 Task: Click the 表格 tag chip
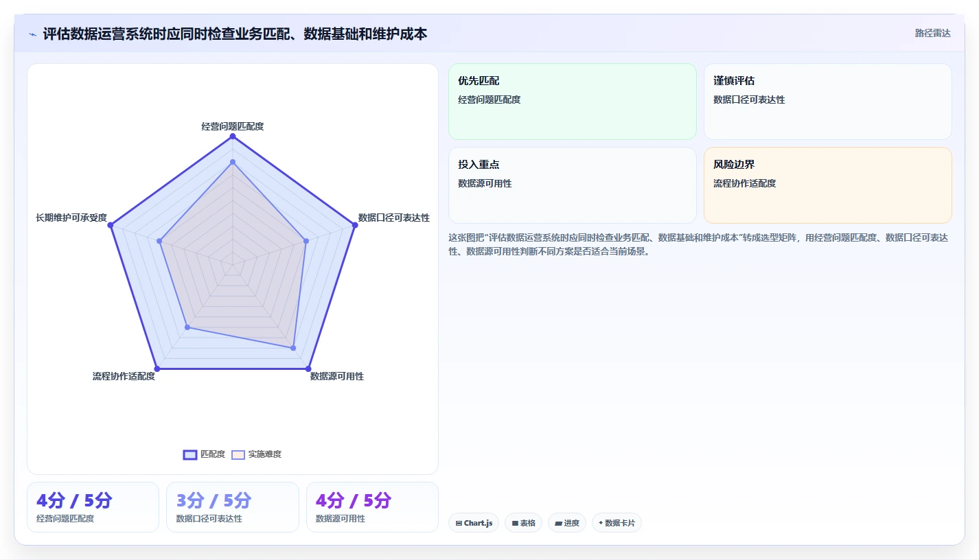coord(523,523)
